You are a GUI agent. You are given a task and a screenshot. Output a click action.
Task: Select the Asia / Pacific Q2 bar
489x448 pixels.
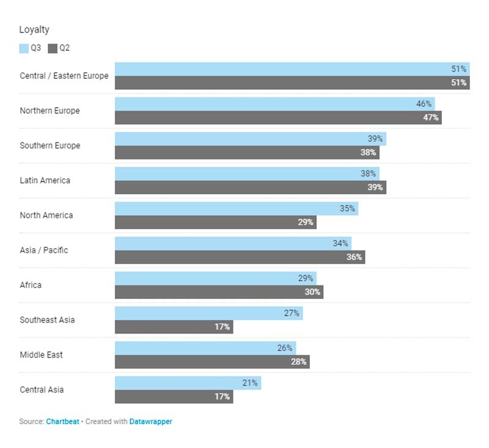240,257
